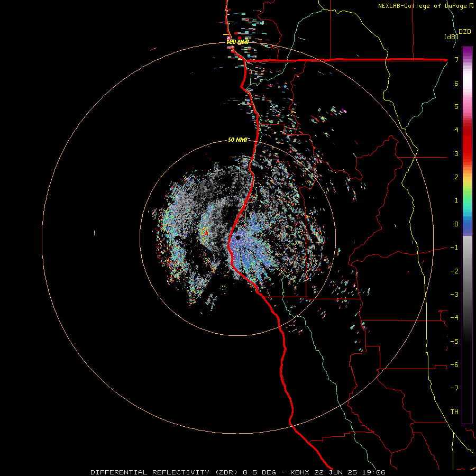Click the 50 NMI range ring label
The height and width of the screenshot is (476, 476).
237,140
